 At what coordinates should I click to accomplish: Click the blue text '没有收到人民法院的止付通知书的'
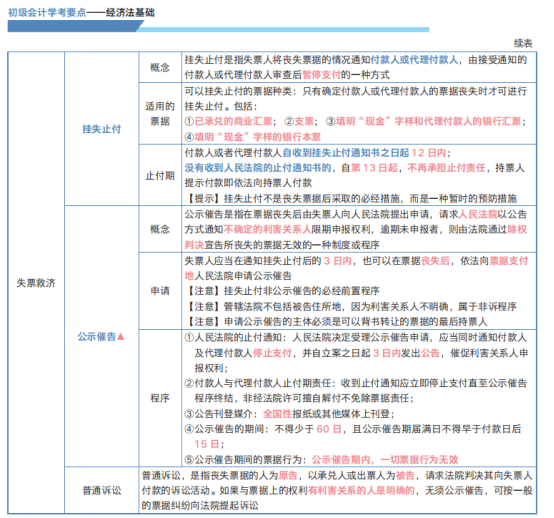click(x=258, y=168)
